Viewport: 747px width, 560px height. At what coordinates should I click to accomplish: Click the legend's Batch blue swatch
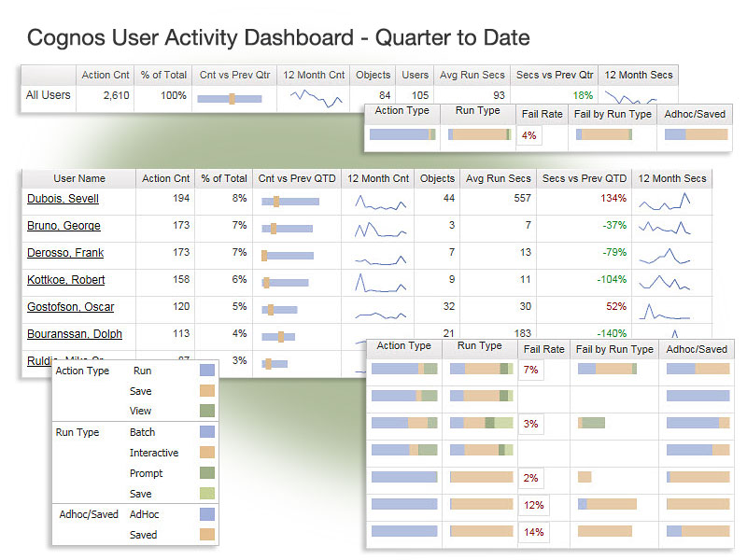[207, 432]
